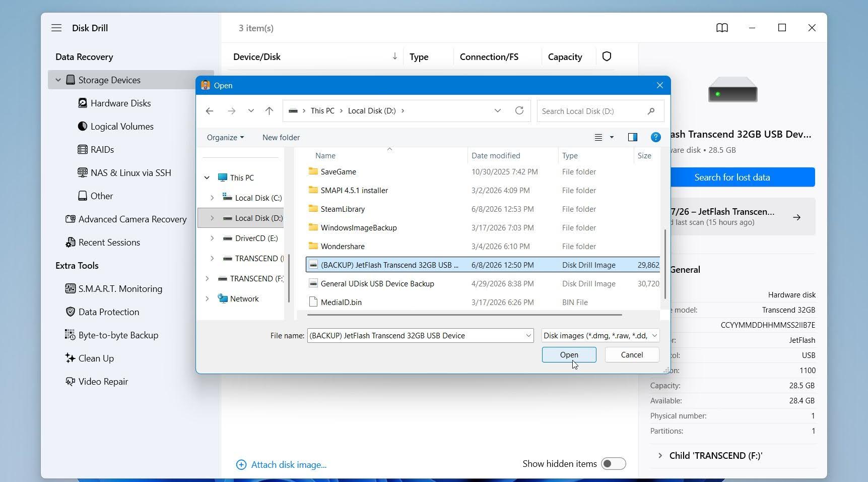The height and width of the screenshot is (482, 868).
Task: Click the view layout list icon
Action: tap(598, 137)
